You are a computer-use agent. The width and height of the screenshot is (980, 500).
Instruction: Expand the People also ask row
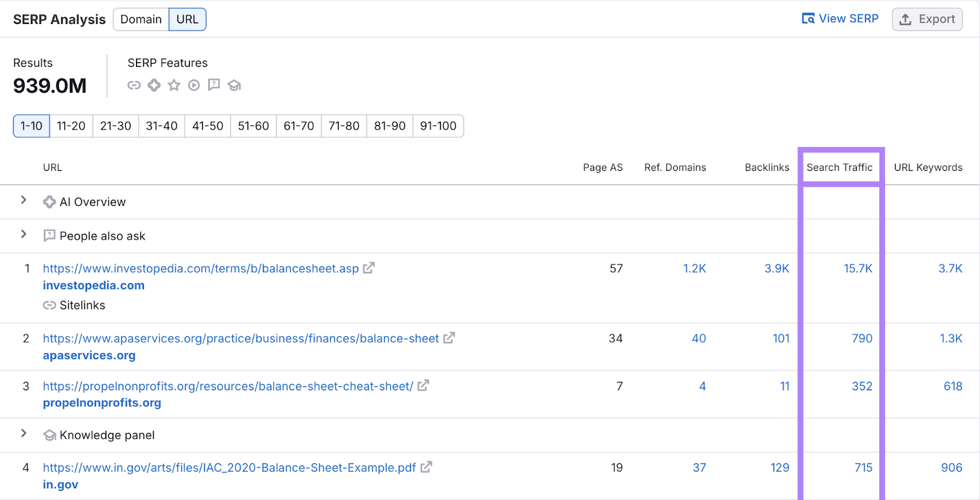pos(24,235)
